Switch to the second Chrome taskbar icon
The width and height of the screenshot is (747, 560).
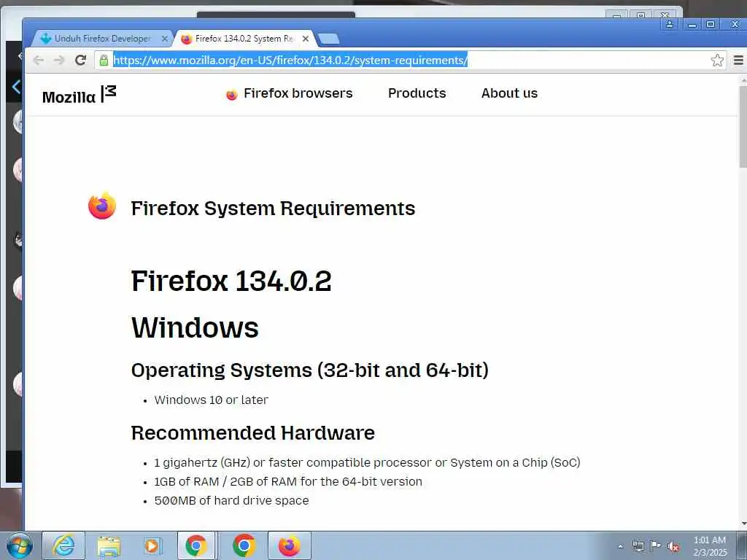(x=244, y=545)
